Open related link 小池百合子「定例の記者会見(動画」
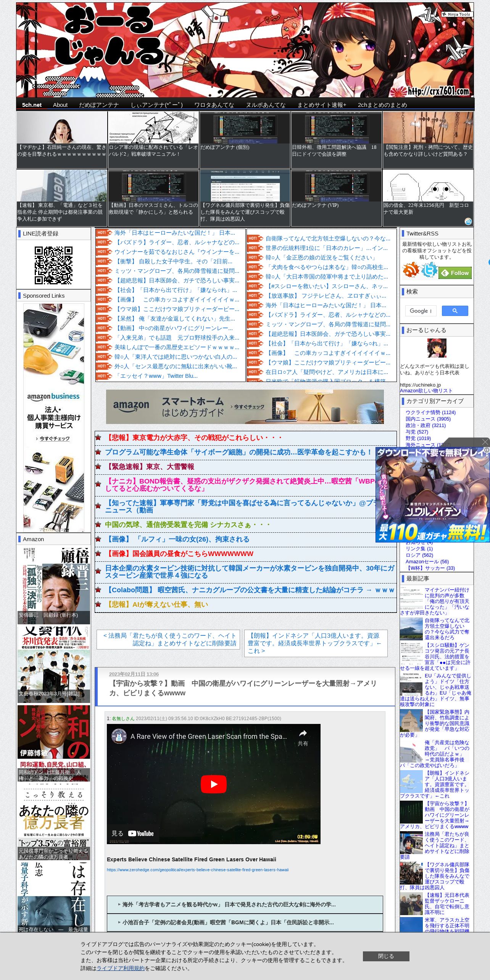The image size is (490, 980). (228, 922)
